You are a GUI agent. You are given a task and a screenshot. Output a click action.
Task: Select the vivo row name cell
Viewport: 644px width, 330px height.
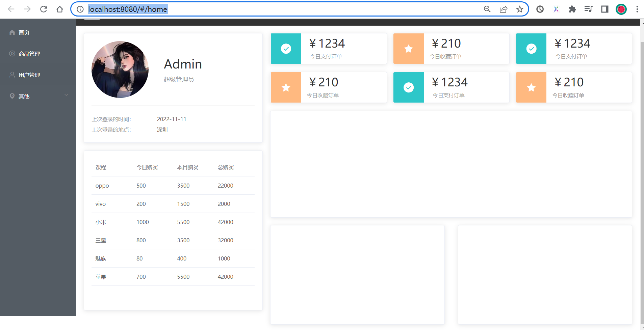101,204
